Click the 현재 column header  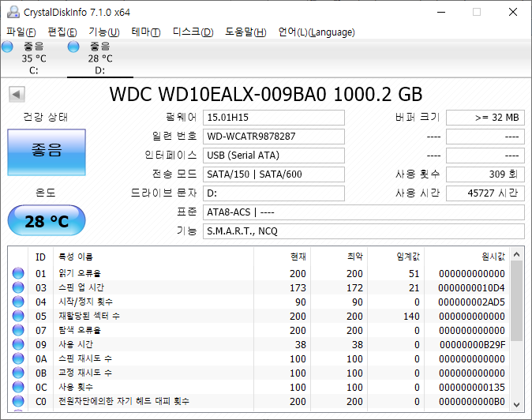pyautogui.click(x=282, y=257)
